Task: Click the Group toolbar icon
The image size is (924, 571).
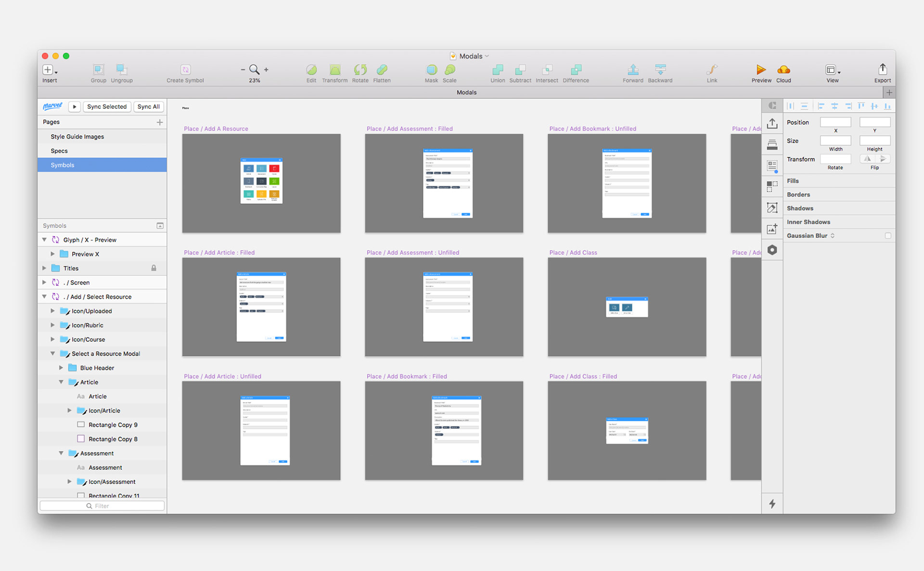Action: click(98, 69)
